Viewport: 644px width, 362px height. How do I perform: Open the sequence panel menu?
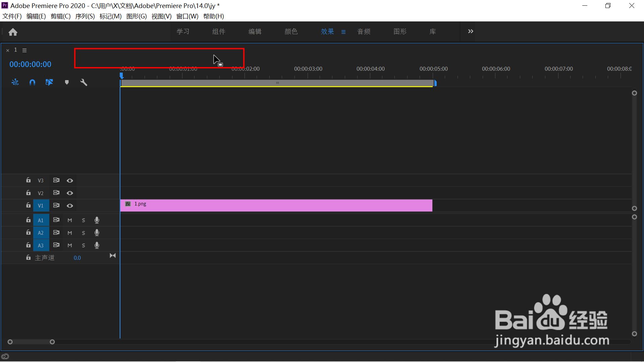(x=24, y=50)
